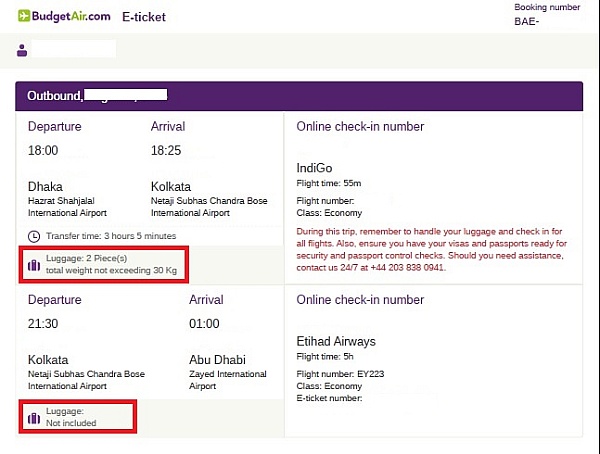This screenshot has height=454, width=600.
Task: Click Kolkata arrival city in first flight
Action: coord(171,186)
